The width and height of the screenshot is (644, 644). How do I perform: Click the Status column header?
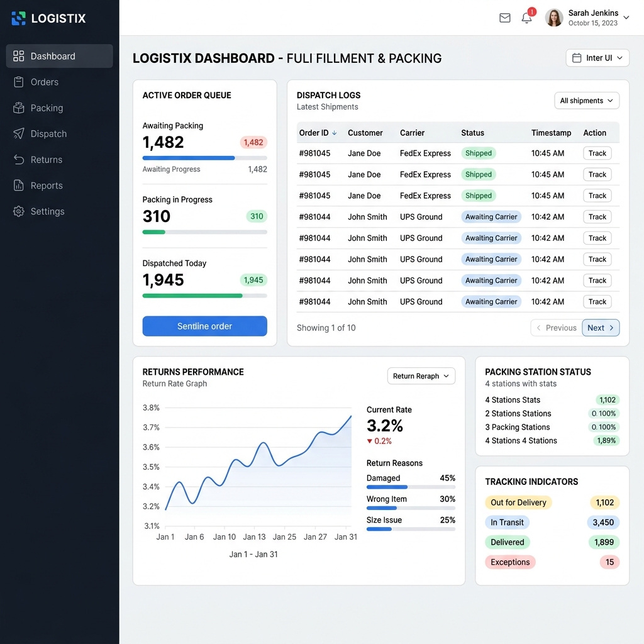(472, 133)
